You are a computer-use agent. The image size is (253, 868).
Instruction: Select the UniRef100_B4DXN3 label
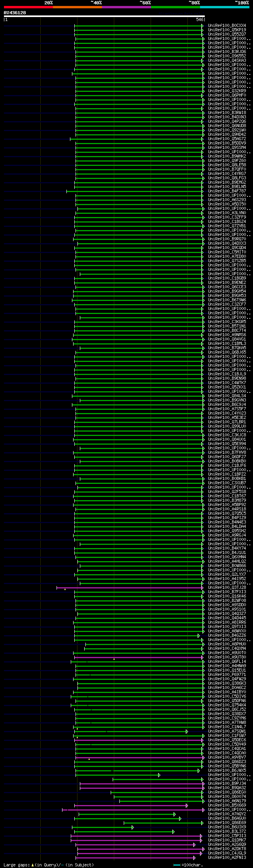227,117
